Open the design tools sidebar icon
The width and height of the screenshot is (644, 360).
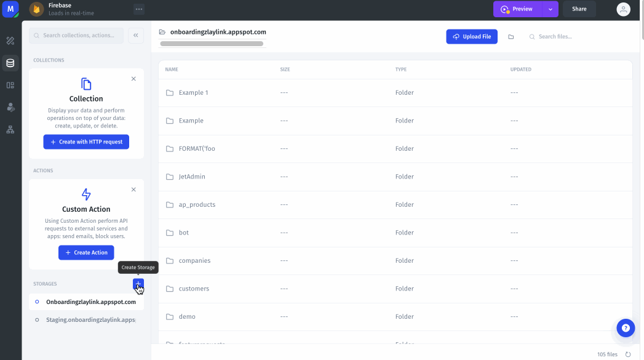point(10,41)
